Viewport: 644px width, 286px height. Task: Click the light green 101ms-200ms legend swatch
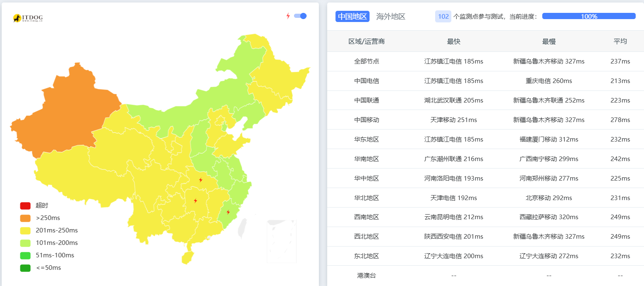point(25,243)
